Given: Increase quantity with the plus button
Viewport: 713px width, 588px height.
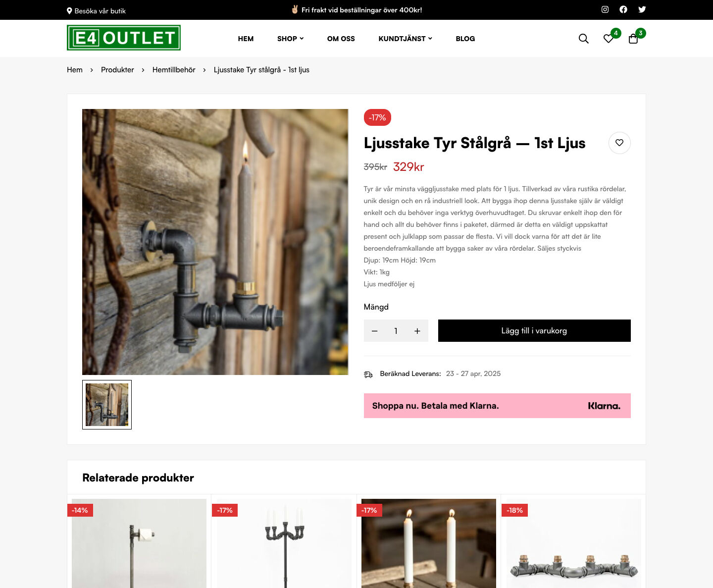Looking at the screenshot, I should pos(417,331).
